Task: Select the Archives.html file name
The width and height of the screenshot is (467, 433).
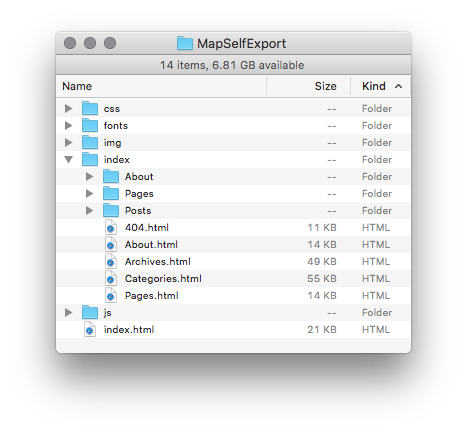Action: [x=158, y=262]
